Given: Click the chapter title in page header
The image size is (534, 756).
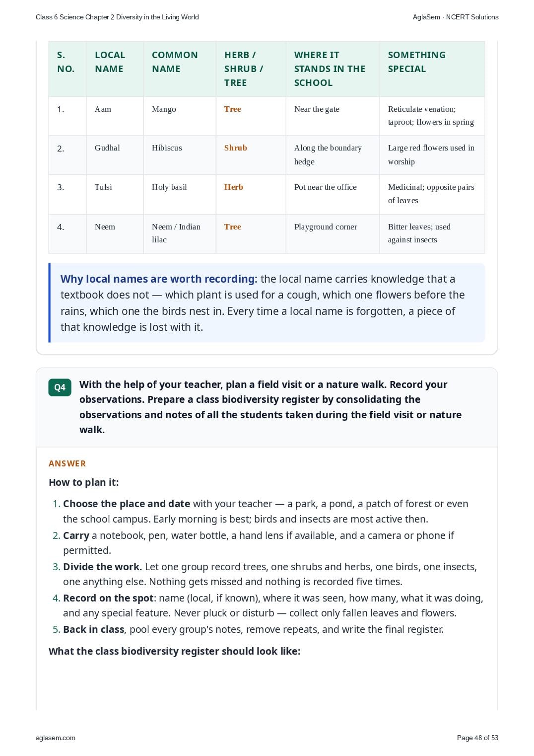Looking at the screenshot, I should [x=117, y=17].
